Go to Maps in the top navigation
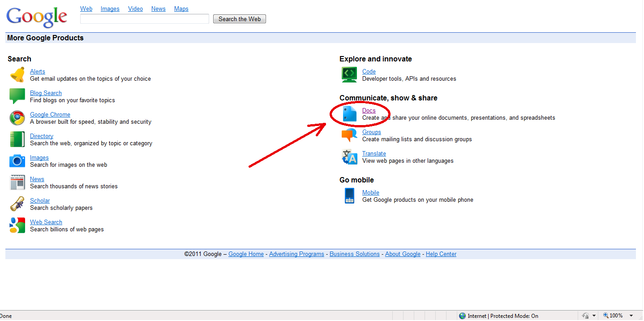Image resolution: width=644 pixels, height=321 pixels. pyautogui.click(x=181, y=9)
